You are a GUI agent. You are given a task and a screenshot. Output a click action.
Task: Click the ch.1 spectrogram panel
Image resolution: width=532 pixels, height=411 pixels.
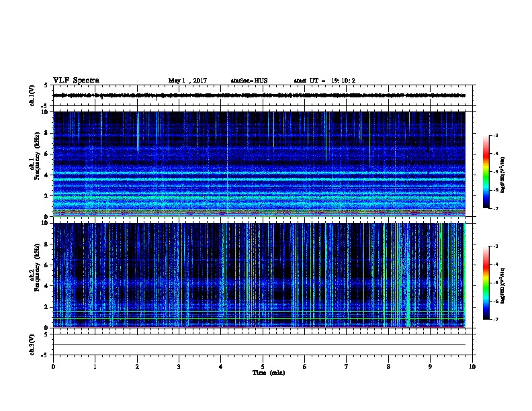point(259,164)
